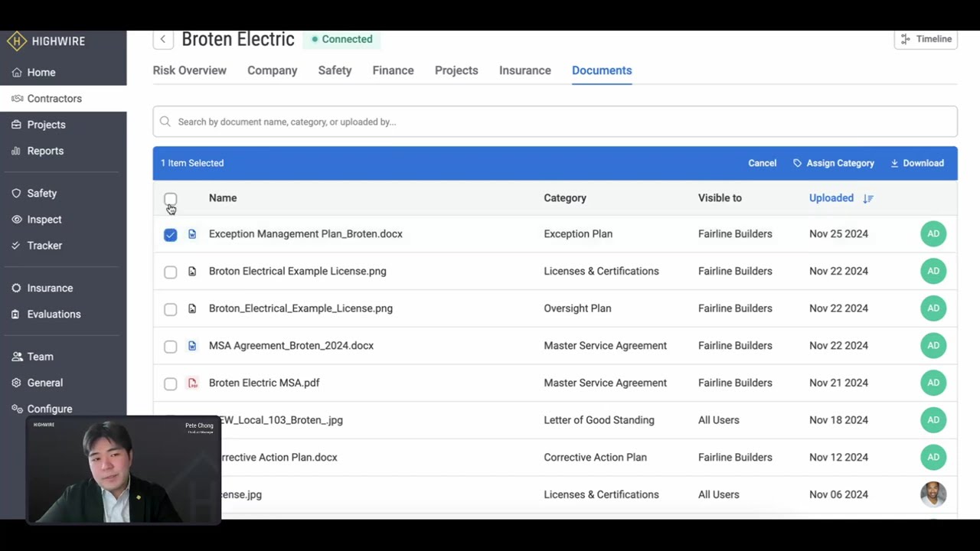Go back using the arrow beside Broten Electric
The image size is (980, 551).
pyautogui.click(x=162, y=39)
